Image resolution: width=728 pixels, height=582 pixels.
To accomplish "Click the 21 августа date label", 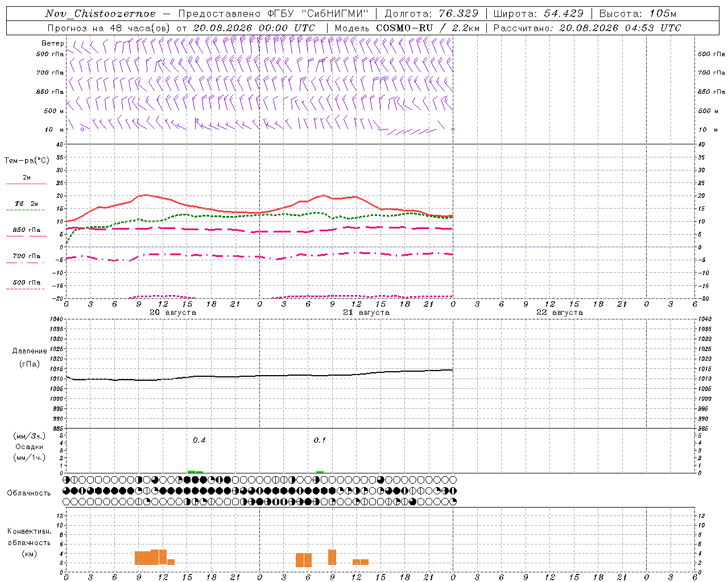I will coord(366,313).
